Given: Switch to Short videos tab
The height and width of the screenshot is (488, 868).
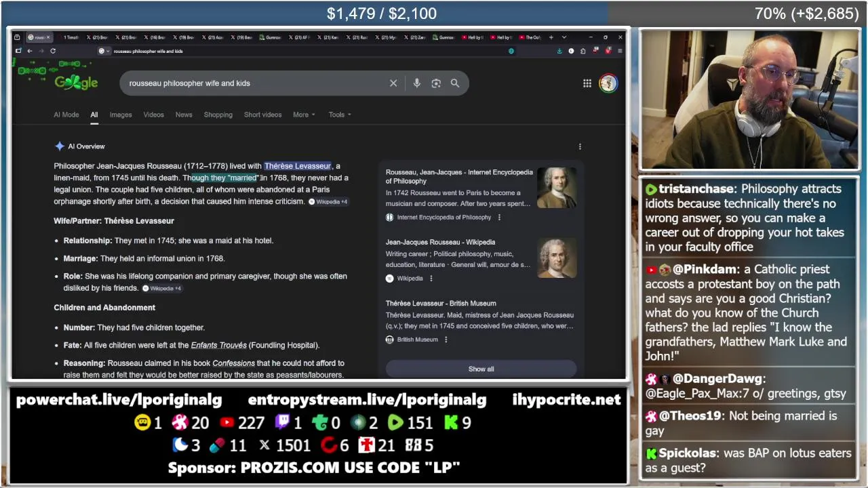Looking at the screenshot, I should click(262, 115).
